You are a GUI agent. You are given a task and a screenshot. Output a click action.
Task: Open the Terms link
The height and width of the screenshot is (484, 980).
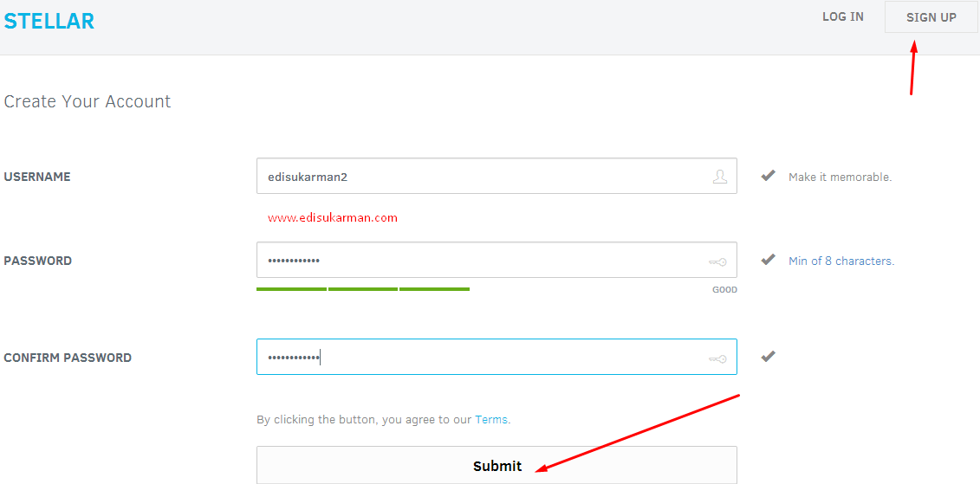point(491,420)
